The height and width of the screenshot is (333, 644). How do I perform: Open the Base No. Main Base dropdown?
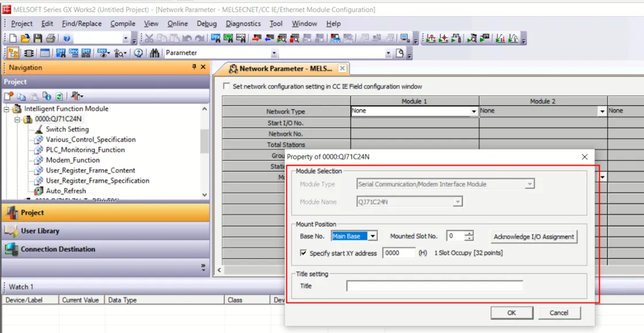pos(373,236)
